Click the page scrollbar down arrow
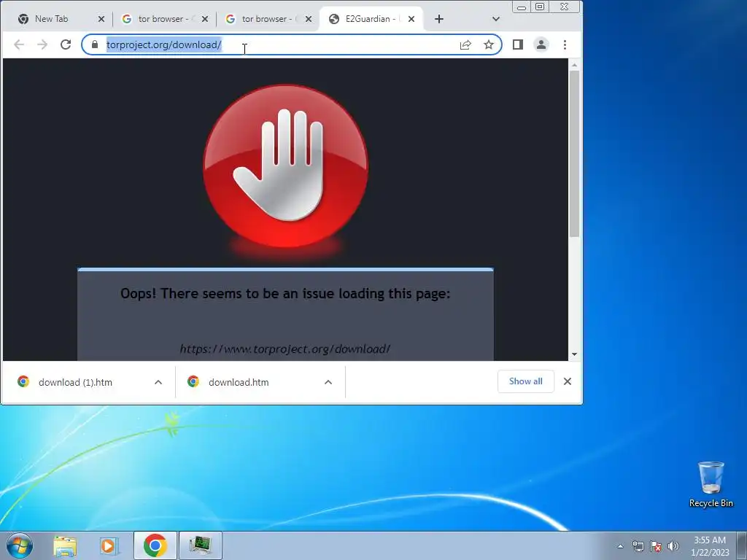 [x=575, y=354]
